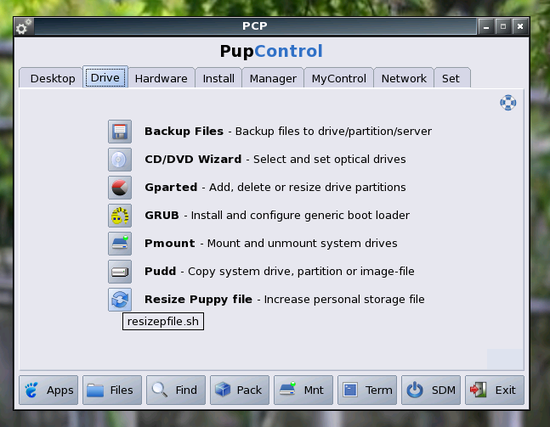This screenshot has width=550, height=427.
Task: Start the Gparted partition editor icon
Action: pos(120,188)
